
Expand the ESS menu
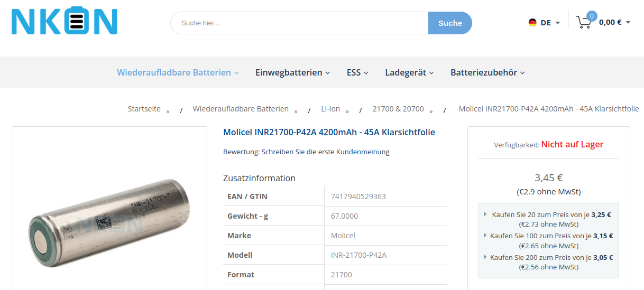(x=357, y=72)
